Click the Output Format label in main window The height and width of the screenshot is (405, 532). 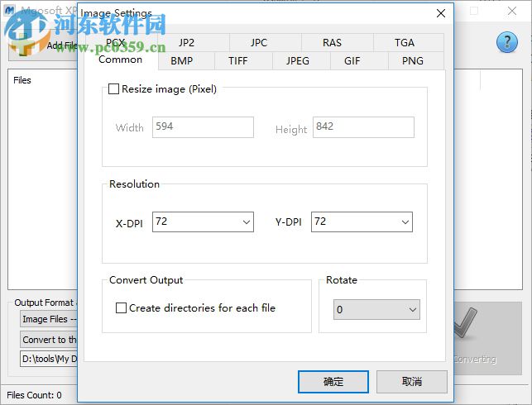coord(44,303)
